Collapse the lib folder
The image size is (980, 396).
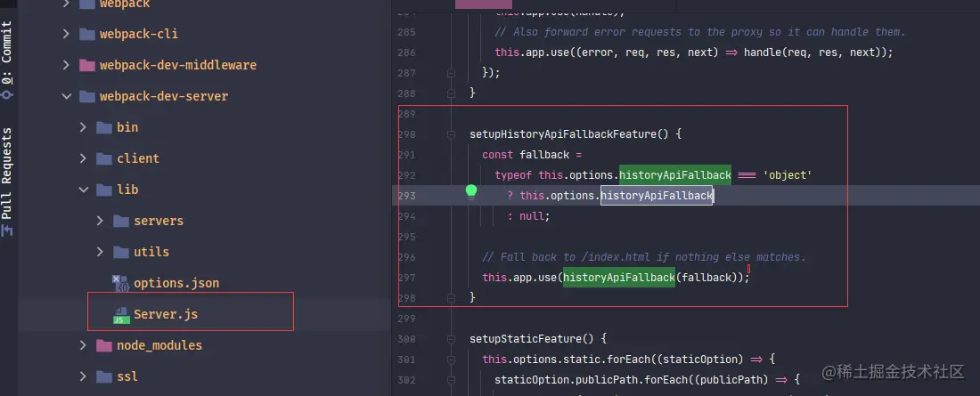click(83, 190)
